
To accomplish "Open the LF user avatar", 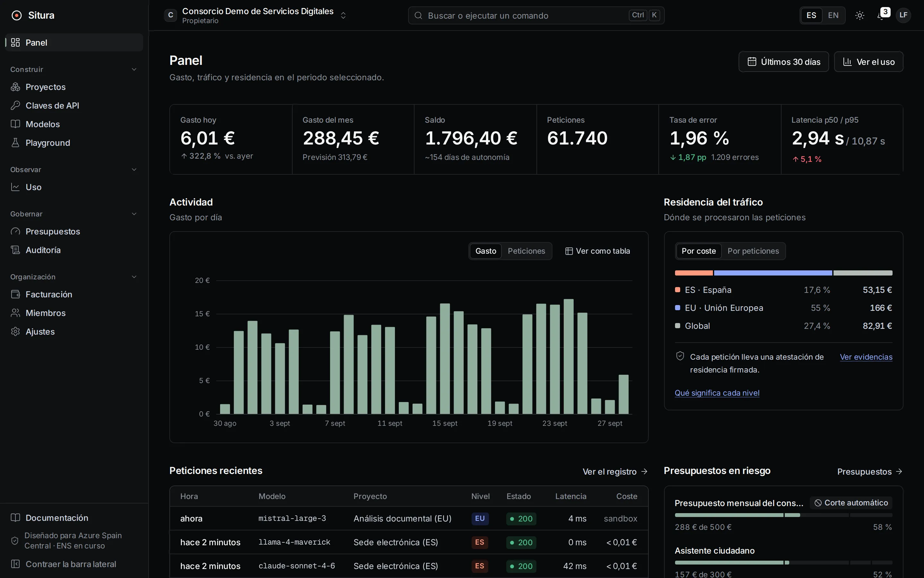I will [903, 15].
